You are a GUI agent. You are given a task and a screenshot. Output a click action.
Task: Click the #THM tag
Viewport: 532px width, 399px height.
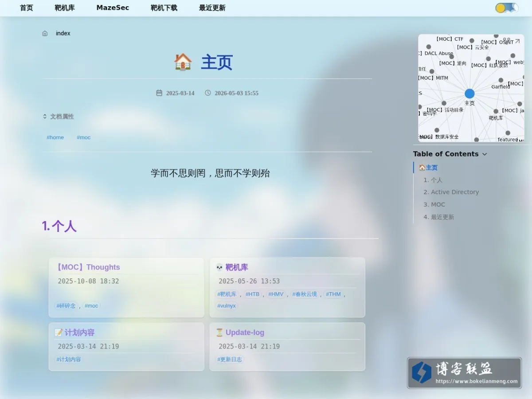(333, 294)
